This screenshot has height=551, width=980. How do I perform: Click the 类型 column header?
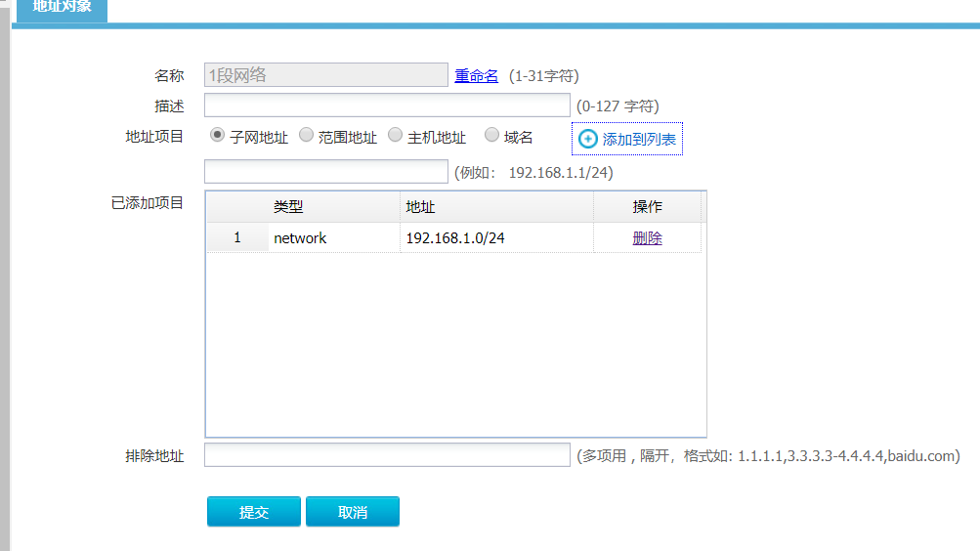coord(334,207)
